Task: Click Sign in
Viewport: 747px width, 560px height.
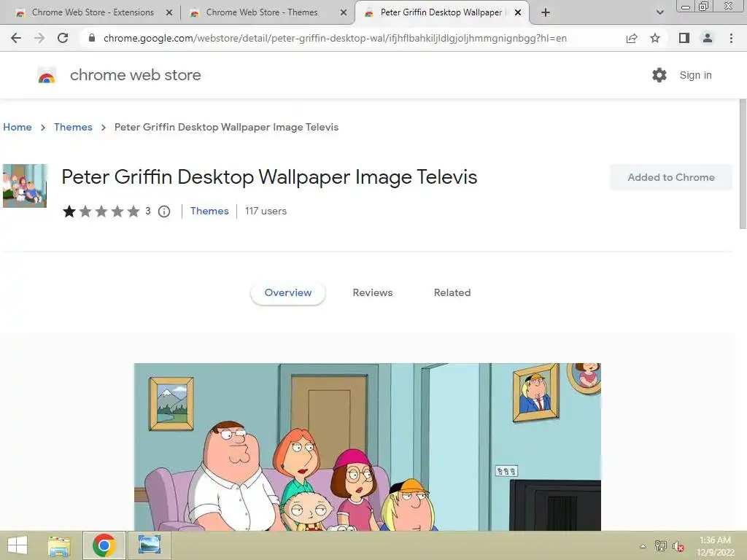Action: pos(695,75)
